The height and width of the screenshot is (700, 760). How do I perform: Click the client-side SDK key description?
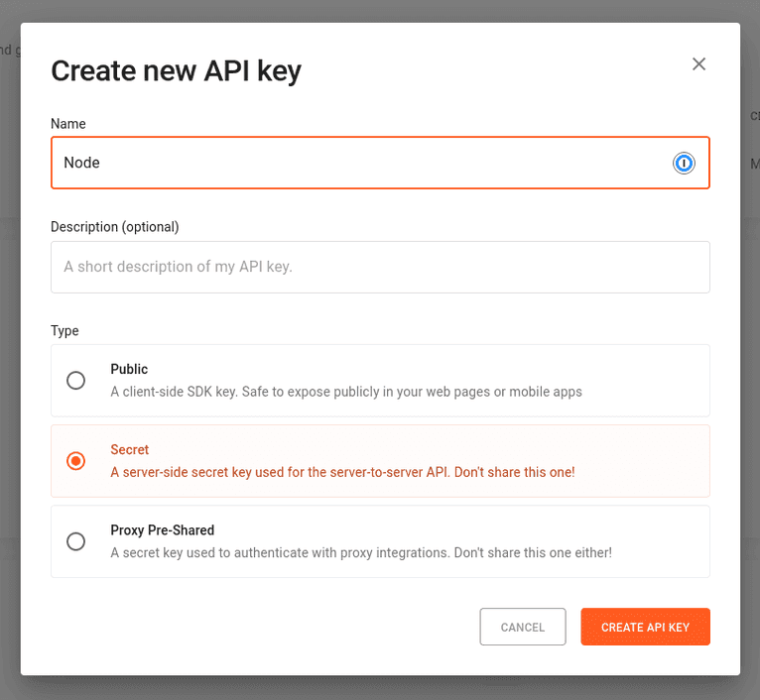pos(345,392)
